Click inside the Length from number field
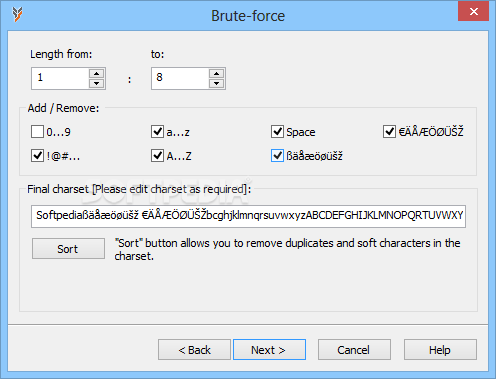This screenshot has width=496, height=379. click(x=60, y=78)
